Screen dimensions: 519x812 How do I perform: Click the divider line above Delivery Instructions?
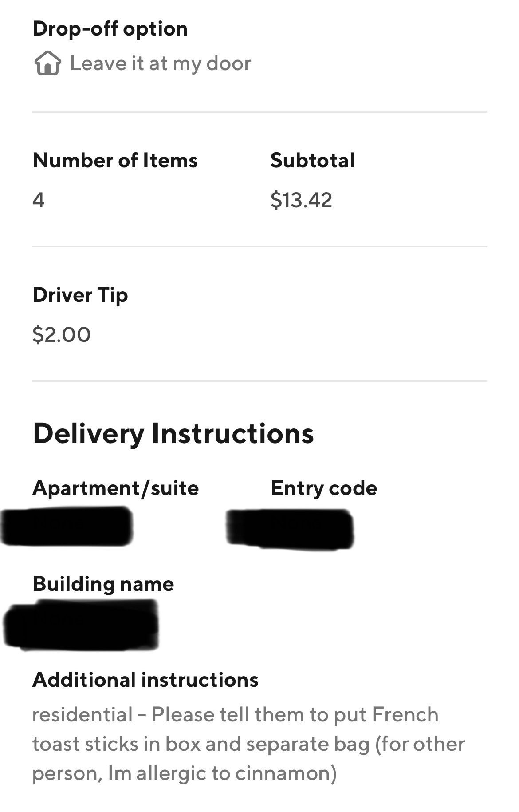[x=259, y=381]
